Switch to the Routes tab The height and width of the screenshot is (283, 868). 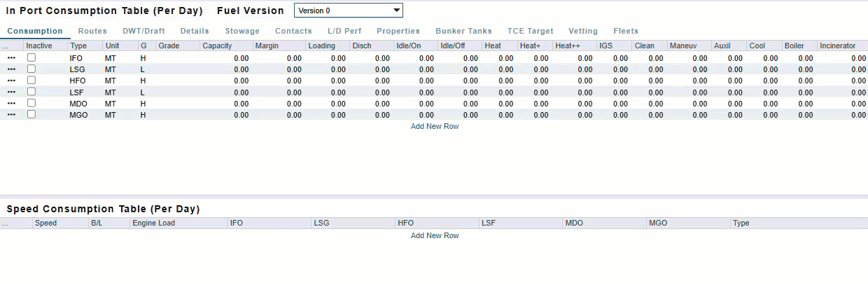pos(92,31)
